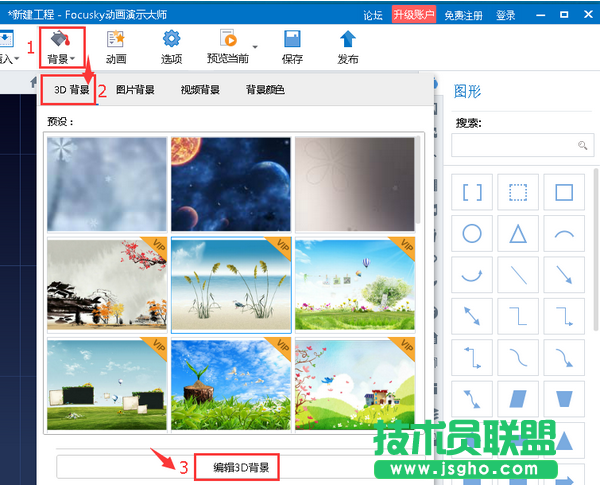Select the curved arrow shape
The image size is (601, 485).
pos(472,275)
